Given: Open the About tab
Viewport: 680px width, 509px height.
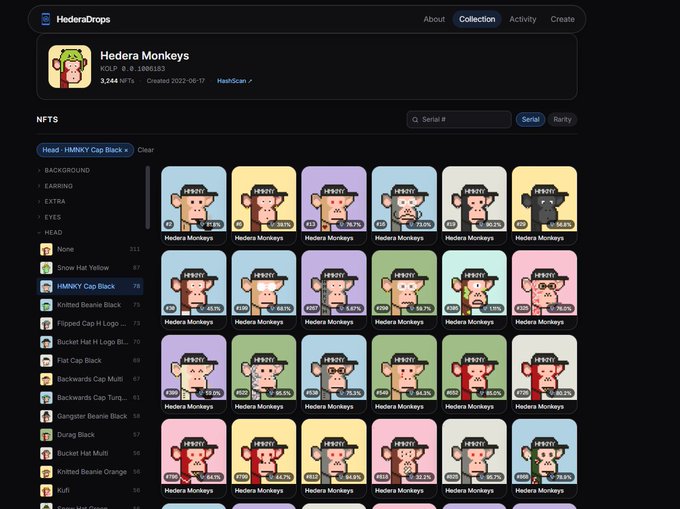Looking at the screenshot, I should 434,19.
